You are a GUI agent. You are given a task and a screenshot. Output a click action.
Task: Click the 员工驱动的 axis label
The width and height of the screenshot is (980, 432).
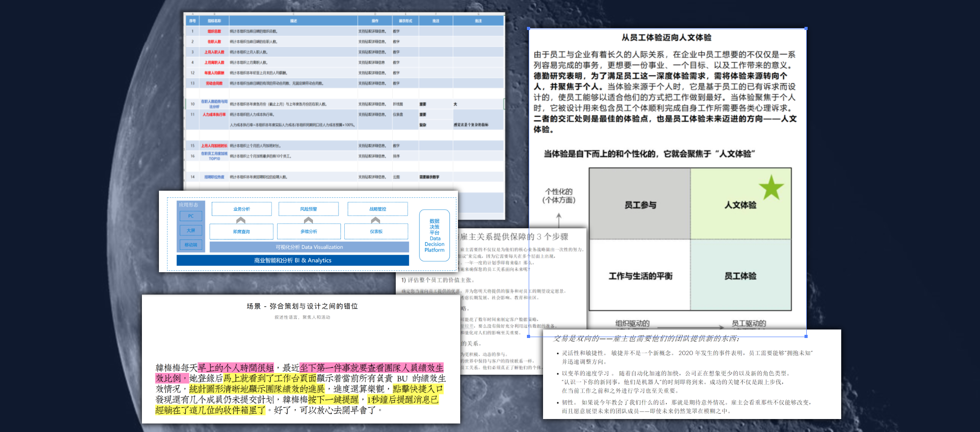coord(749,323)
